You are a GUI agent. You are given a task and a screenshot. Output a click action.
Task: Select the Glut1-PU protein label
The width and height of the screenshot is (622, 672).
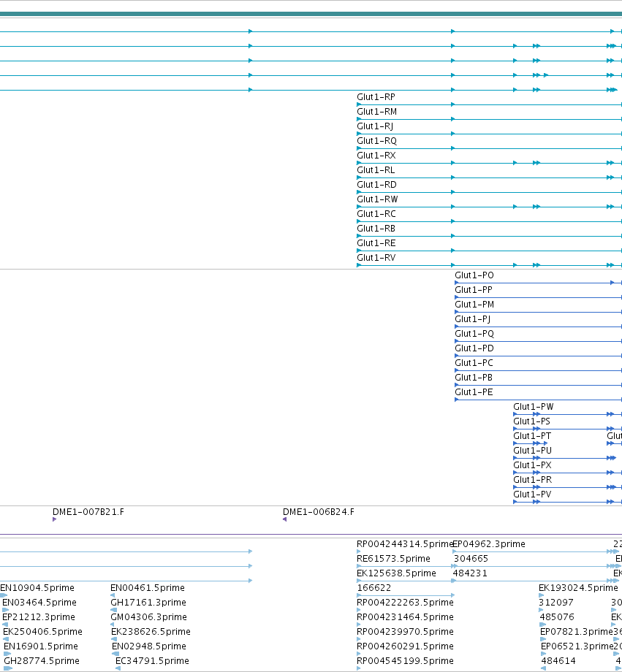pos(533,450)
